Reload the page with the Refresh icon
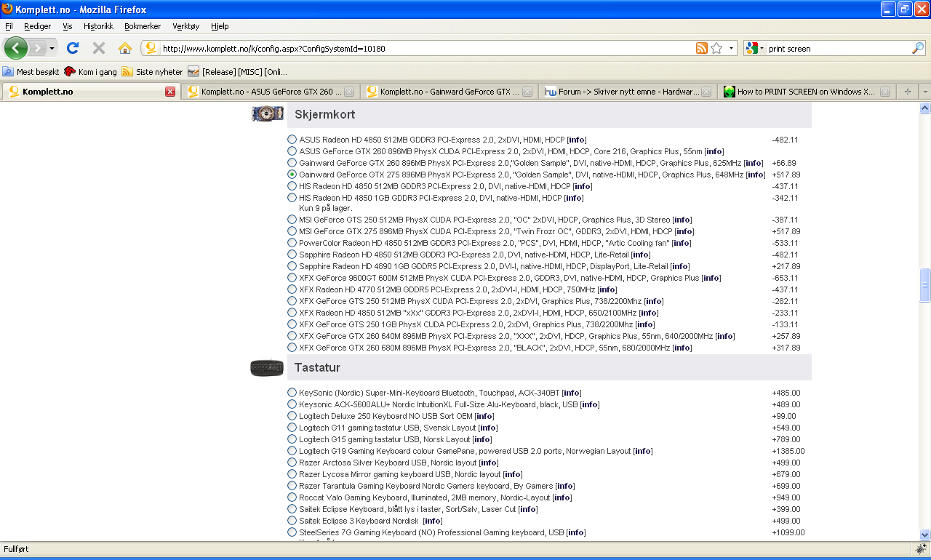Image resolution: width=931 pixels, height=560 pixels. pos(73,48)
